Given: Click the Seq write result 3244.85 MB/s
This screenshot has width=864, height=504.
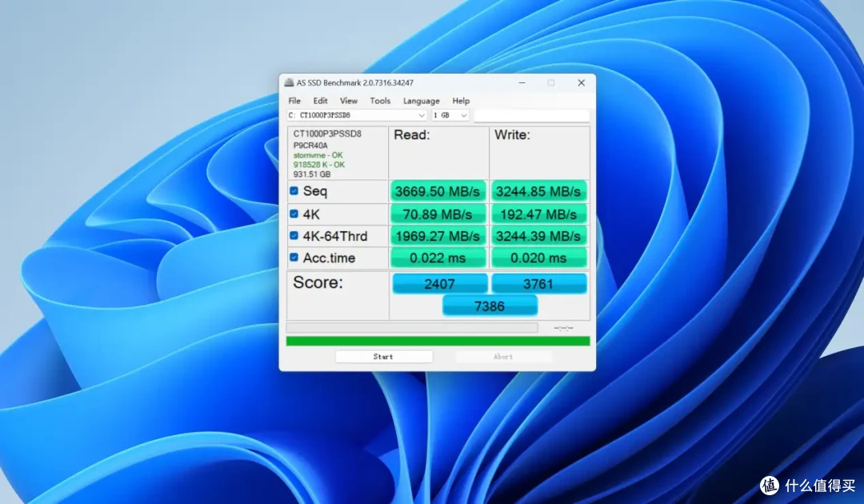Looking at the screenshot, I should (538, 191).
